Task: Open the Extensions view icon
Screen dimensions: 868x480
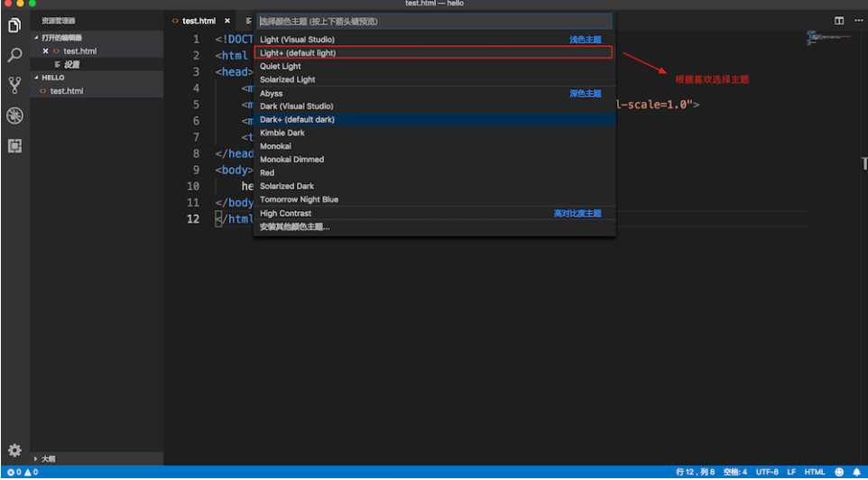Action: pyautogui.click(x=15, y=146)
